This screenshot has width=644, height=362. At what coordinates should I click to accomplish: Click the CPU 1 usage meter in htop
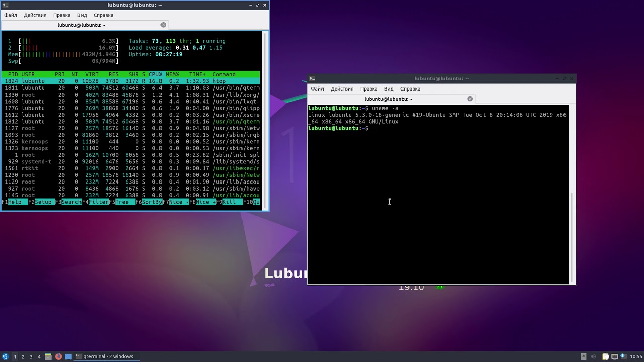click(x=63, y=41)
